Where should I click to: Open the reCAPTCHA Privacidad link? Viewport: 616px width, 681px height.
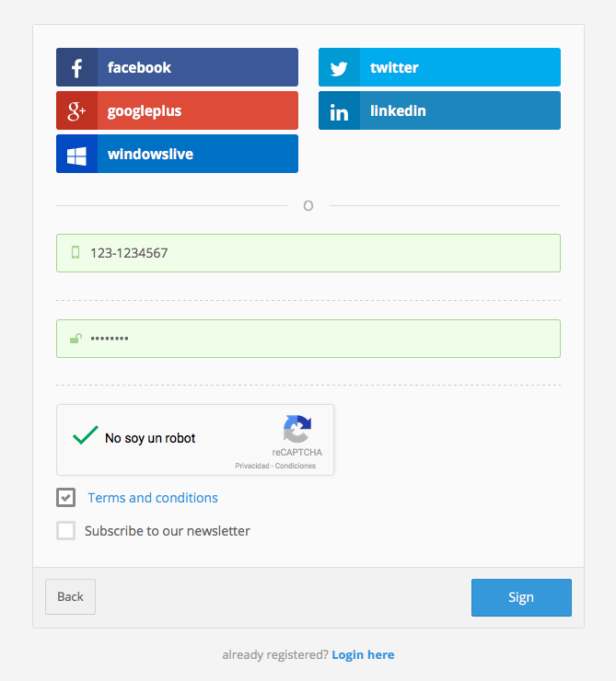251,466
